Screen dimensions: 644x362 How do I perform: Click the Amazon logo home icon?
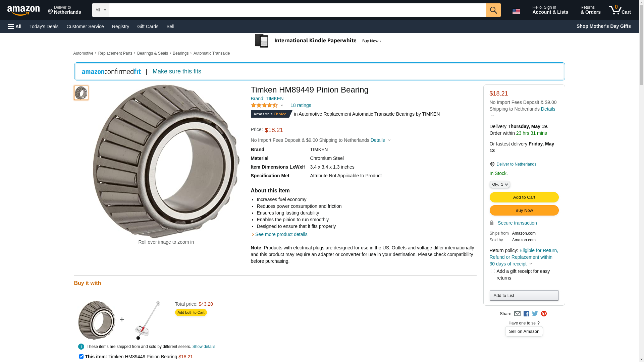[x=23, y=11]
